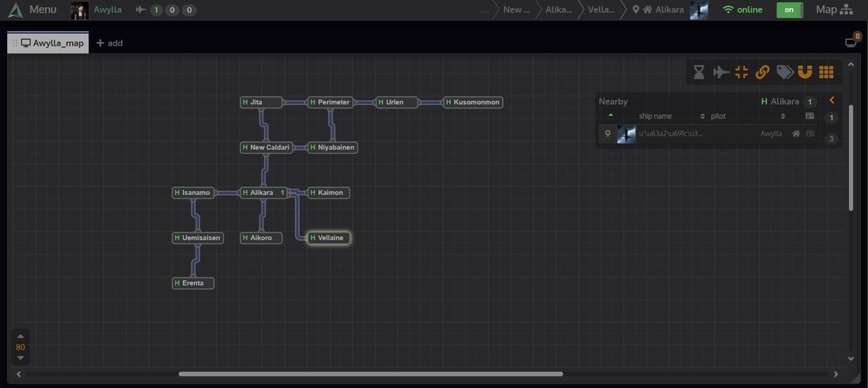Click the ship image in Nearby row

626,134
